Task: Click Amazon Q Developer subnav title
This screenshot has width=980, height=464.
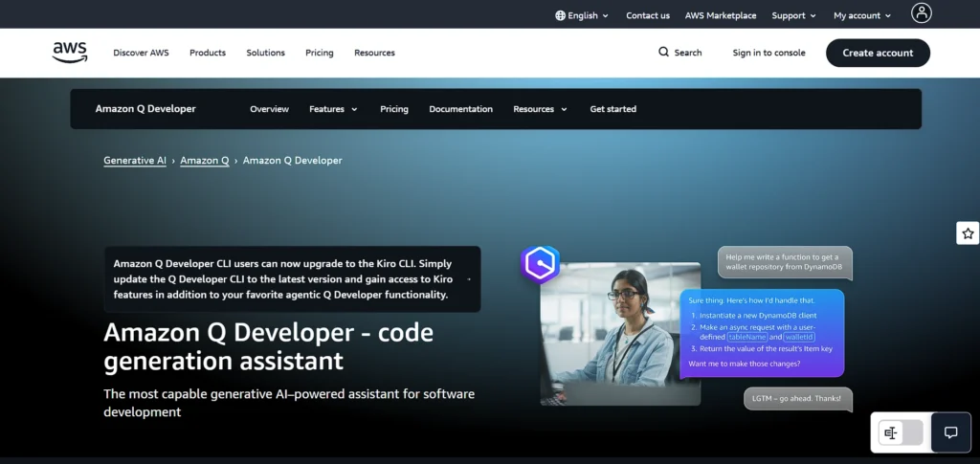Action: pos(145,109)
